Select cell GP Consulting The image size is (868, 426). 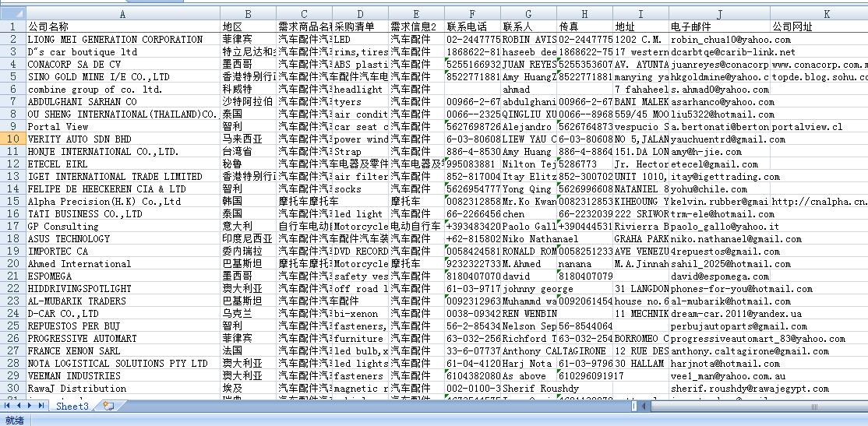[x=123, y=227]
